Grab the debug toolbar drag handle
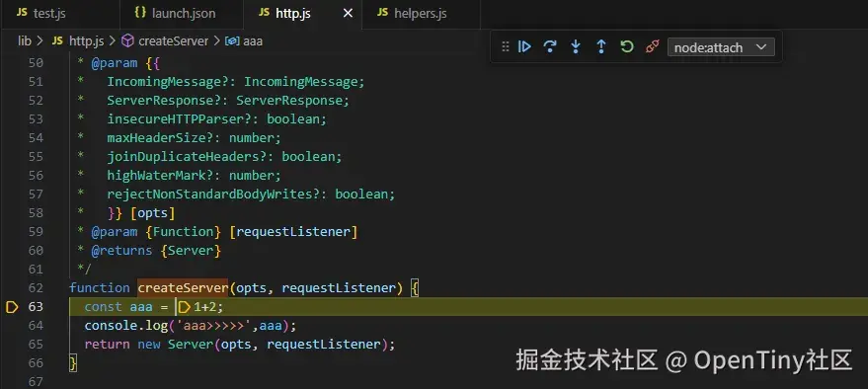868x389 pixels. click(505, 47)
